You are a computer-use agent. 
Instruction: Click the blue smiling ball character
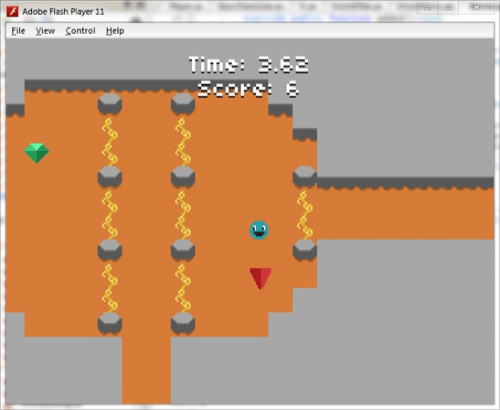[259, 230]
